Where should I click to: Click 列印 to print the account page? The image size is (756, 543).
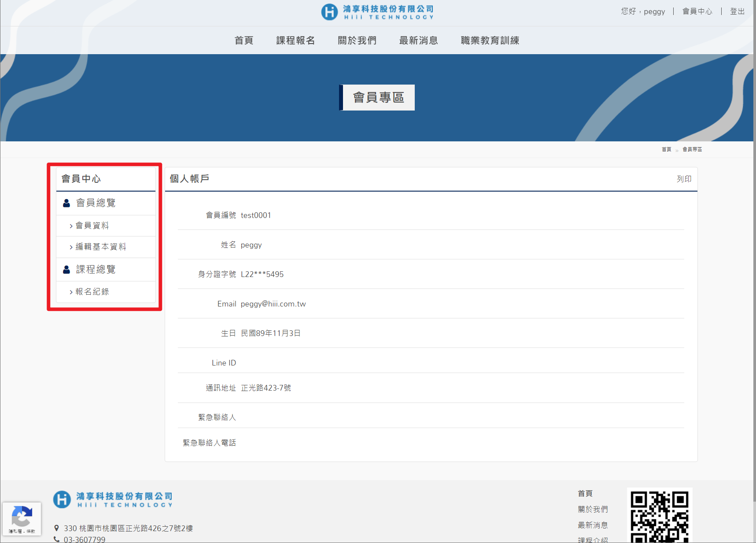pyautogui.click(x=684, y=179)
